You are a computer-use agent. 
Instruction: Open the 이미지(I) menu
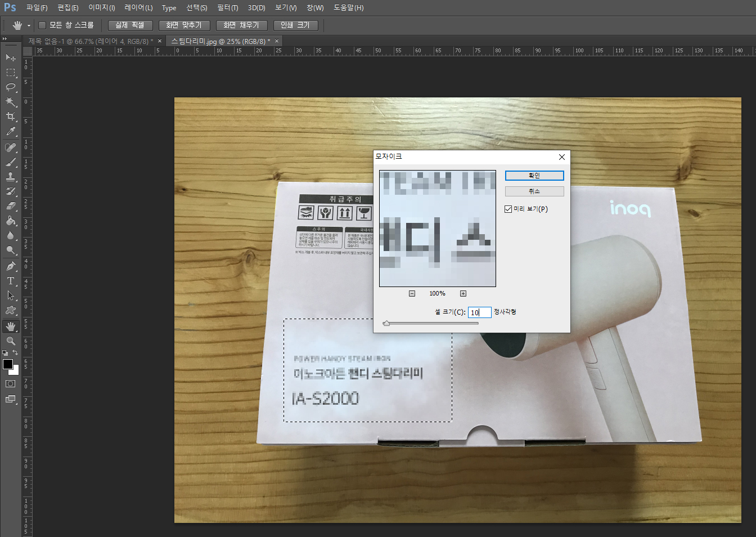click(x=102, y=7)
